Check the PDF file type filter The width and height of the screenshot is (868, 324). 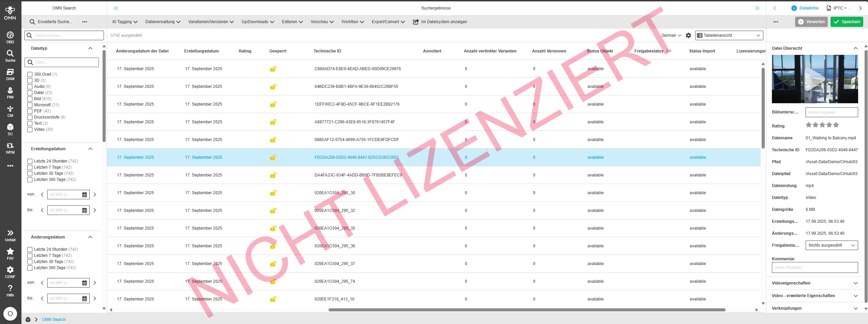(x=30, y=111)
